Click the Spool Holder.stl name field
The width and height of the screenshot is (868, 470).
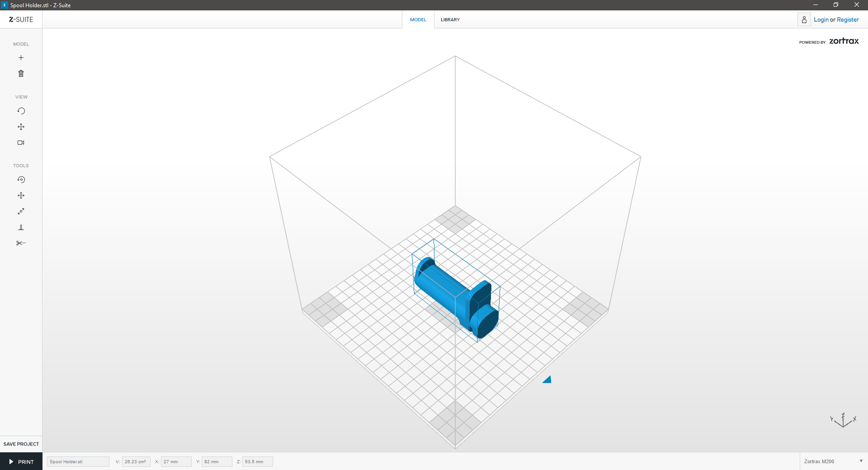78,461
